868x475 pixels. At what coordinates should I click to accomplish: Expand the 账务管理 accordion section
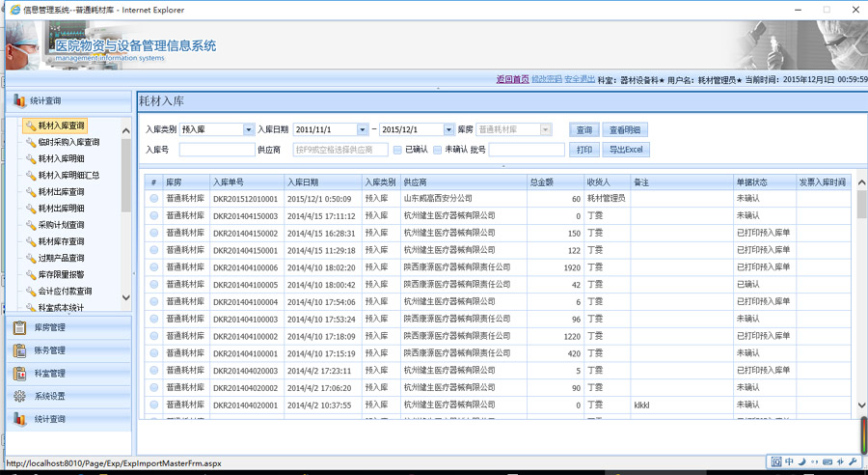pyautogui.click(x=68, y=350)
